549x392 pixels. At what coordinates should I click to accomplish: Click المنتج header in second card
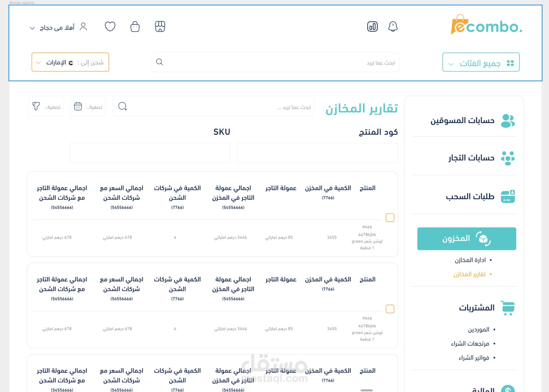pos(367,279)
